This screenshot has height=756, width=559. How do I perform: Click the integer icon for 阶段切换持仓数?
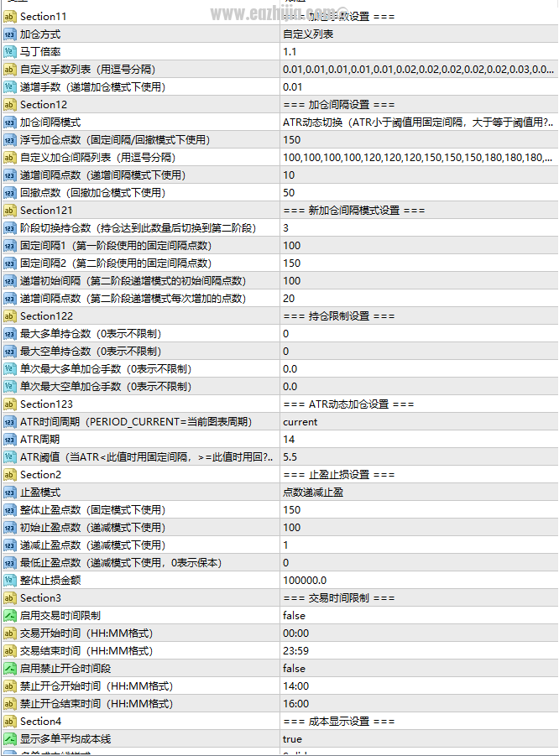[x=9, y=228]
